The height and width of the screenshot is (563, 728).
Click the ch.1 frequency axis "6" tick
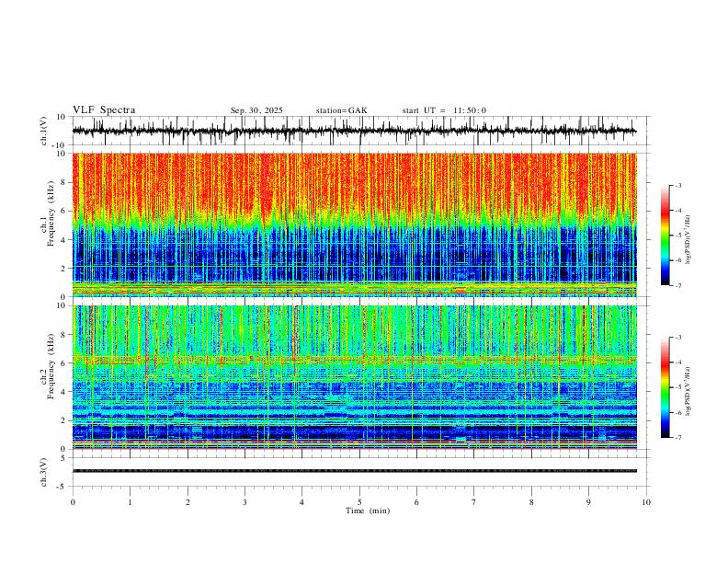coord(64,211)
